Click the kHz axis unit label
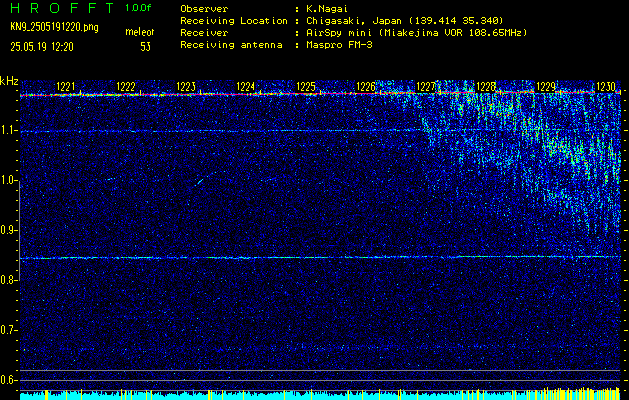The image size is (629, 400). 9,81
